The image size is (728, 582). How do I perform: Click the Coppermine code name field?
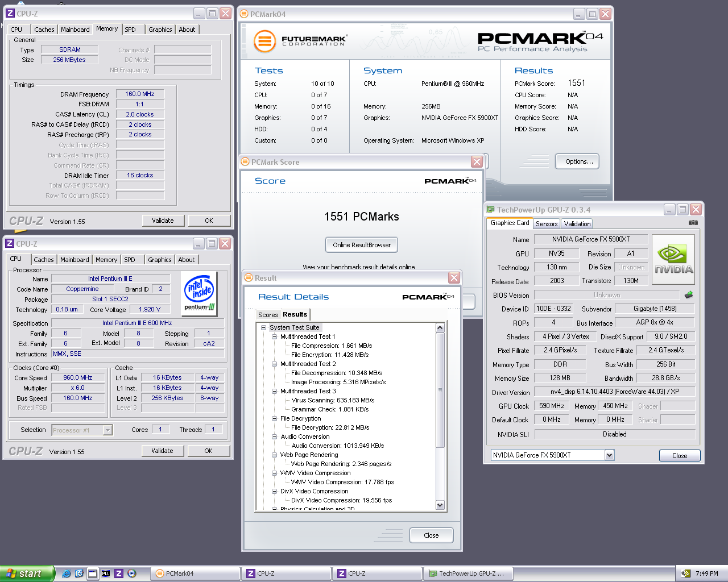pos(82,289)
